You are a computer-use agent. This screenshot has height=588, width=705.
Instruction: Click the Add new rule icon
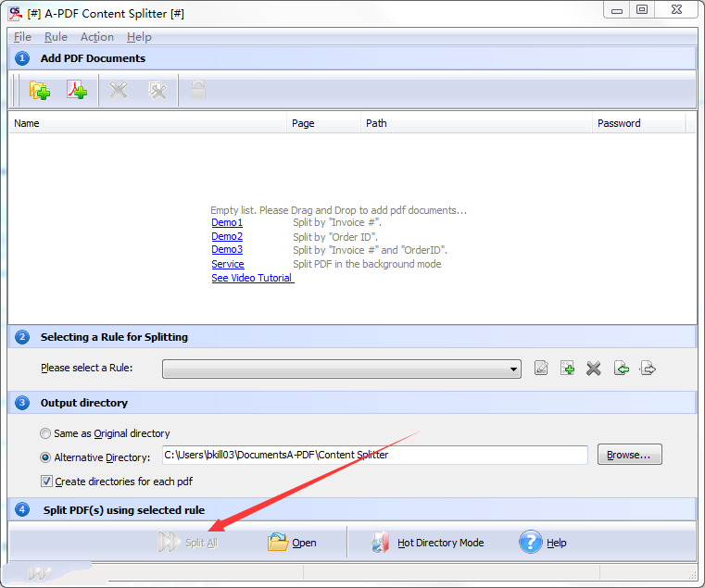567,369
